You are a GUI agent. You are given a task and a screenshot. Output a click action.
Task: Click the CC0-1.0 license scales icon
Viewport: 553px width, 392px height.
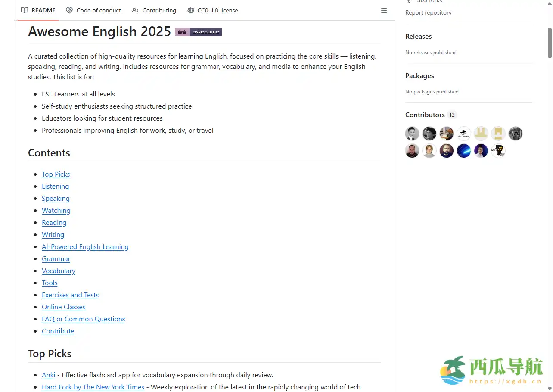coord(190,10)
